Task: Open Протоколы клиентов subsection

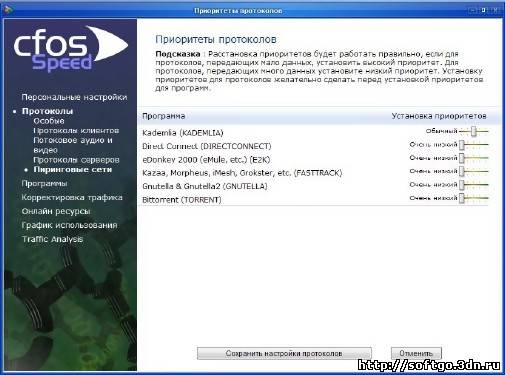Action: [76, 130]
